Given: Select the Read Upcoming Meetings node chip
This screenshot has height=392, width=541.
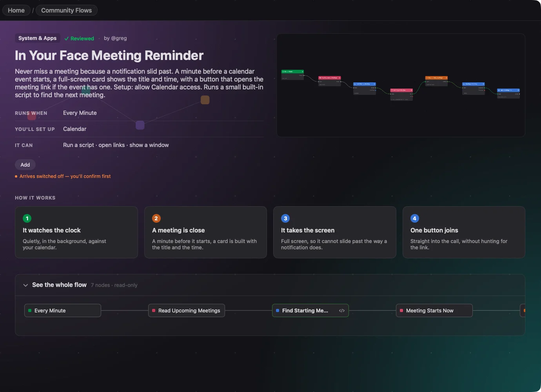Looking at the screenshot, I should [x=187, y=310].
